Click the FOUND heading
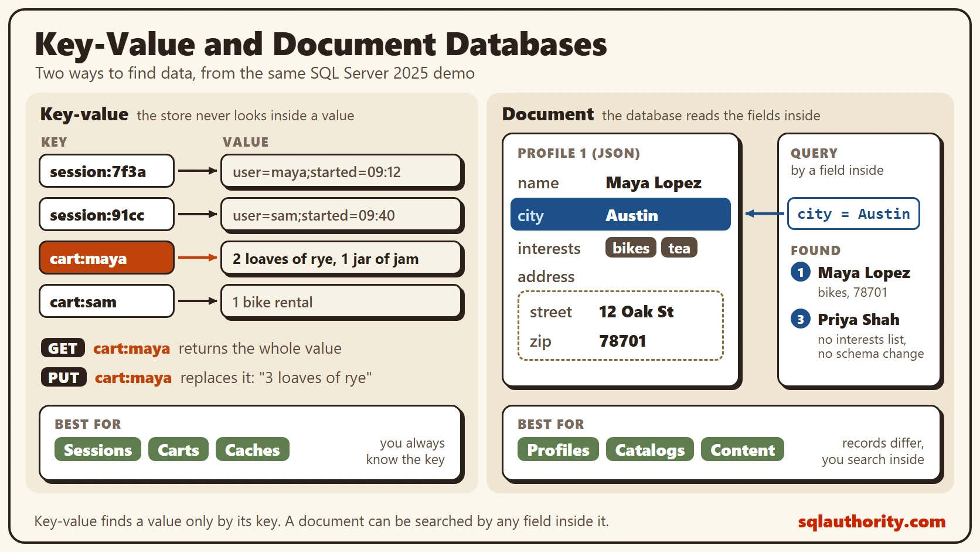The width and height of the screenshot is (980, 552). pyautogui.click(x=815, y=250)
